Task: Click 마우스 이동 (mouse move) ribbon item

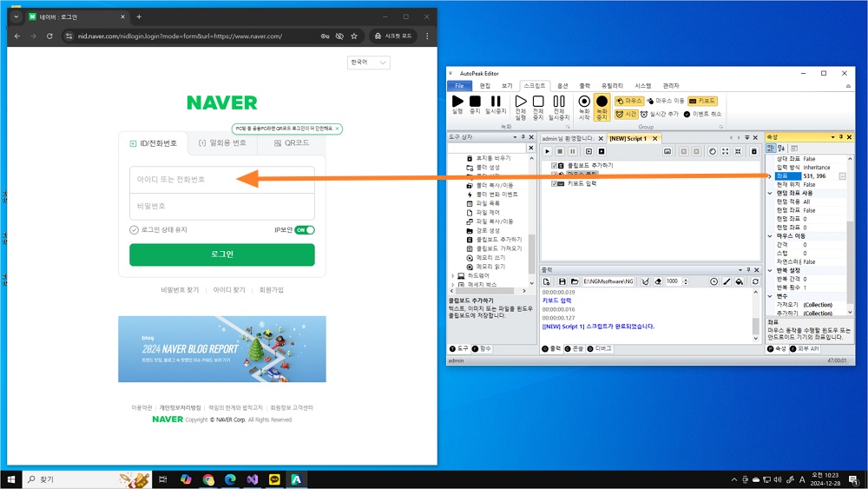Action: 665,101
